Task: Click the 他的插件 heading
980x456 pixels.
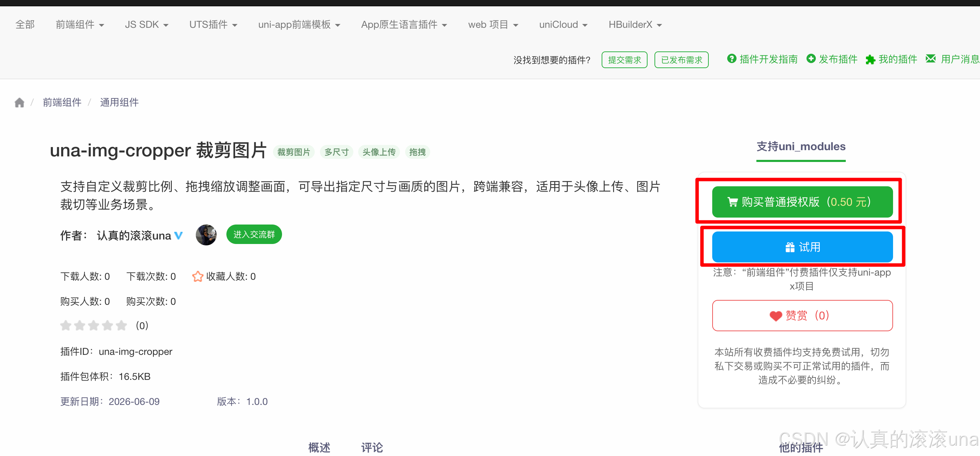Action: (x=801, y=448)
